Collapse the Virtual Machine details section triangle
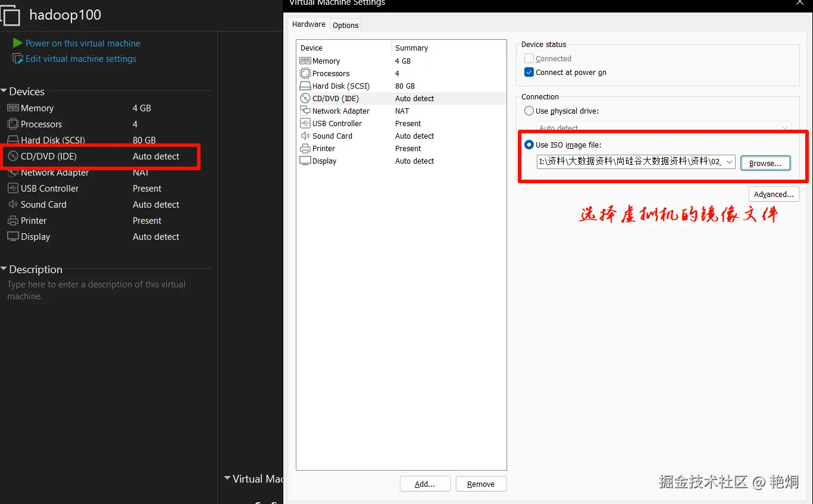Viewport: 813px width, 504px height. [227, 478]
